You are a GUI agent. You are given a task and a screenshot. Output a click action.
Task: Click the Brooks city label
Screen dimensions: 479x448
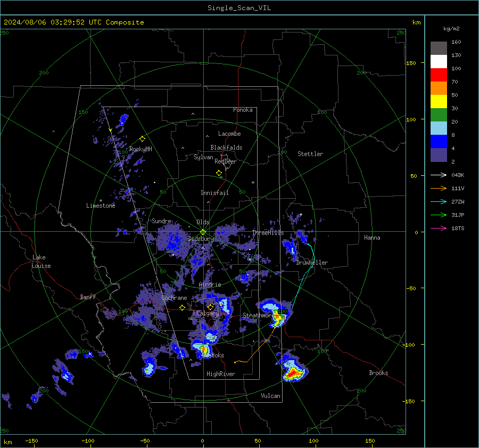(x=378, y=373)
